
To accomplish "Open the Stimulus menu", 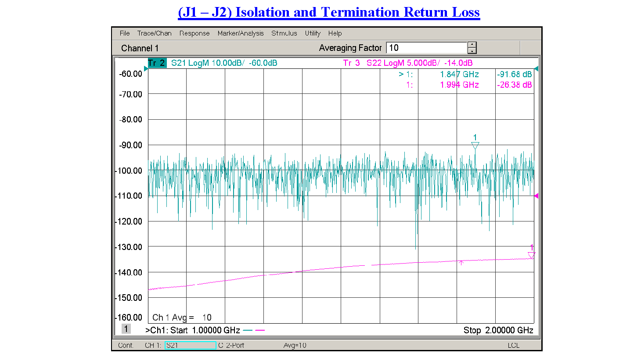I will [x=284, y=33].
